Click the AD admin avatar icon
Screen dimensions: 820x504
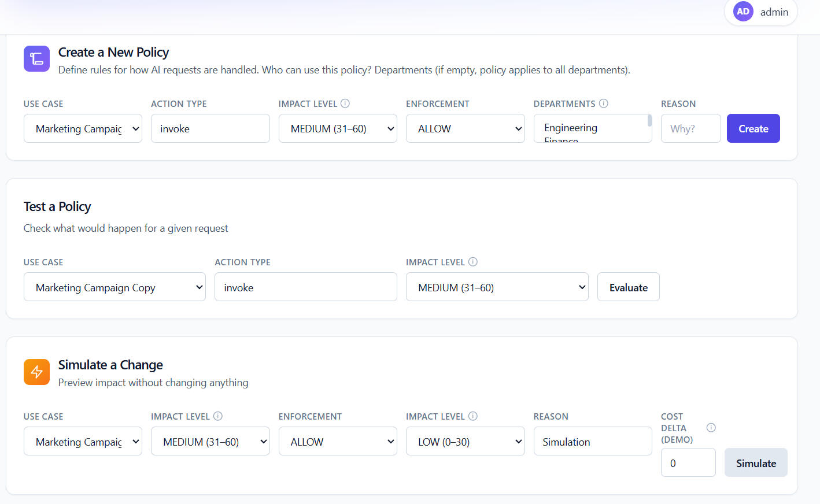pyautogui.click(x=743, y=12)
